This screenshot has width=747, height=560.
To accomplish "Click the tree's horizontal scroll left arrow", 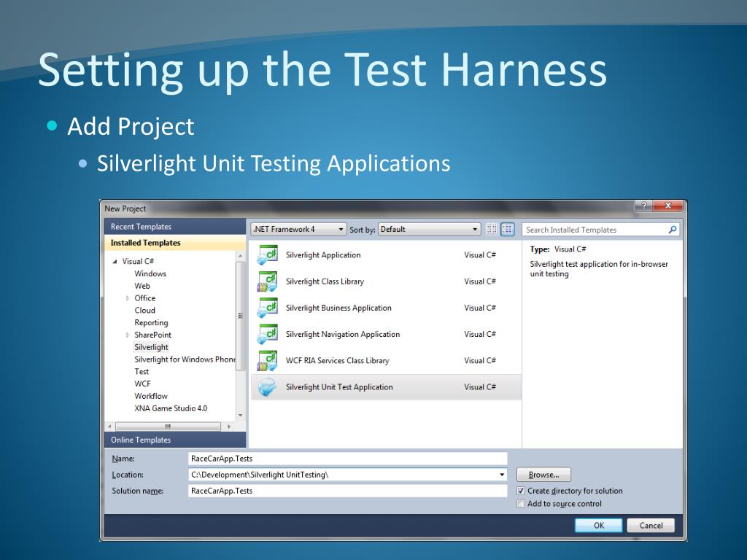I will click(x=110, y=427).
